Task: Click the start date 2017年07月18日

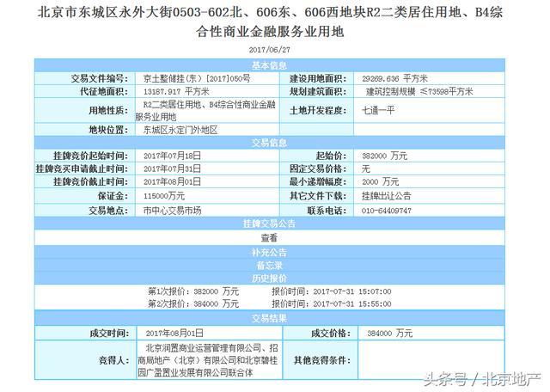Action: (x=172, y=156)
